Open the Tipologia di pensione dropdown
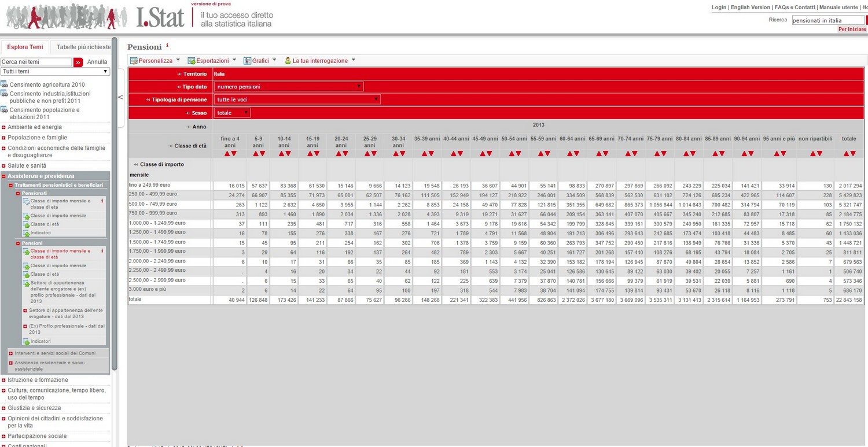 297,99
